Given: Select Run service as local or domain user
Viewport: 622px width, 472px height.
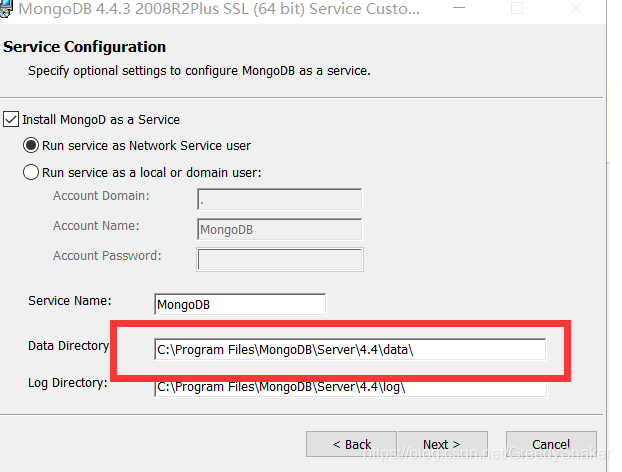Looking at the screenshot, I should point(31,173).
